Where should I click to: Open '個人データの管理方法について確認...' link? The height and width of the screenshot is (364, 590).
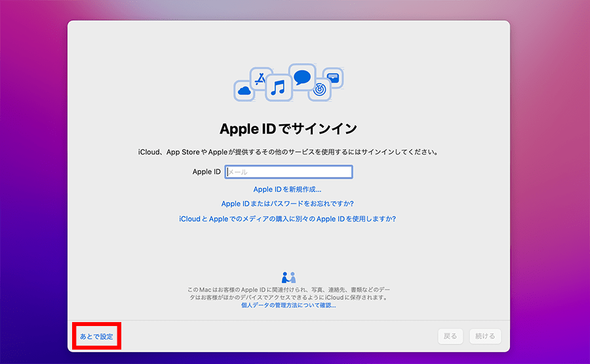coord(288,305)
